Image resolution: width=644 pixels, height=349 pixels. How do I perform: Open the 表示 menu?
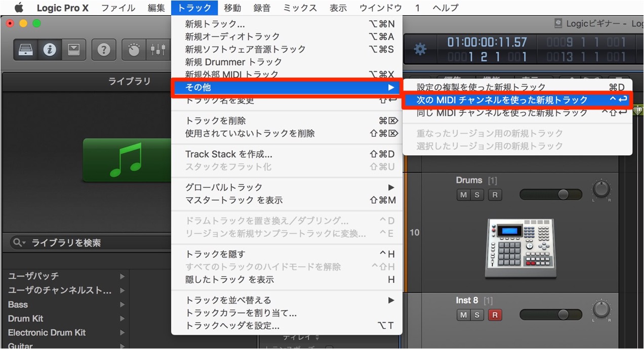click(x=338, y=8)
